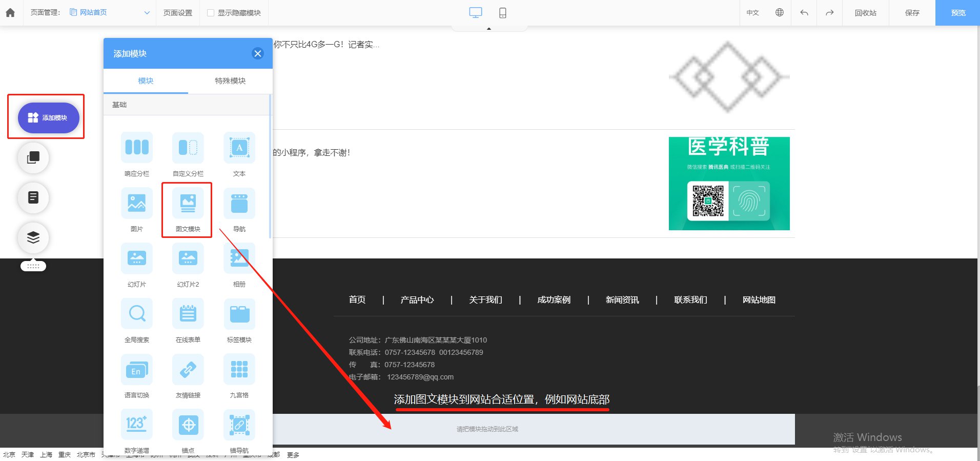Select the 相册 album module icon
This screenshot has height=461, width=980.
[x=239, y=258]
